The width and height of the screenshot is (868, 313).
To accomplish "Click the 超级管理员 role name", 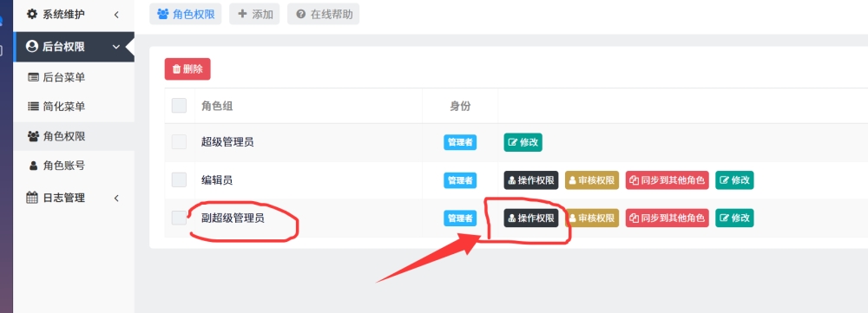I will point(227,142).
